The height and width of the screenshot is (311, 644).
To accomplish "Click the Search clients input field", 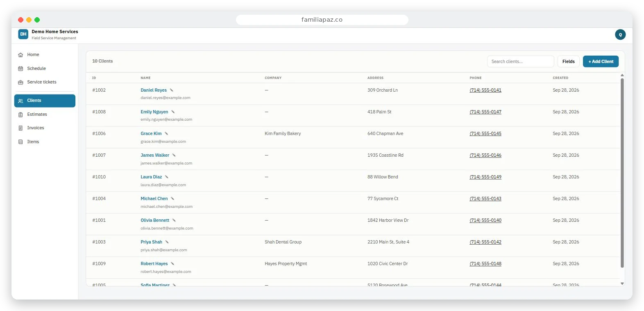I will [x=520, y=61].
